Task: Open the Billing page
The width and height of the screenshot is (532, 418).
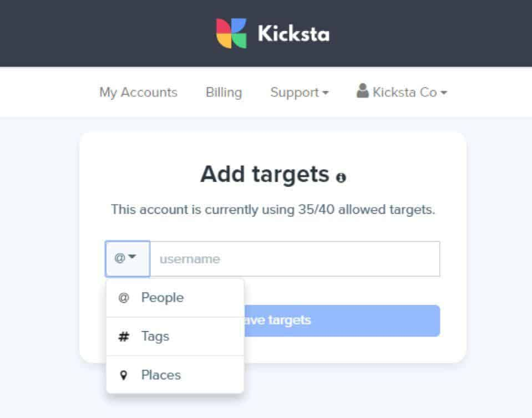Action: 224,92
